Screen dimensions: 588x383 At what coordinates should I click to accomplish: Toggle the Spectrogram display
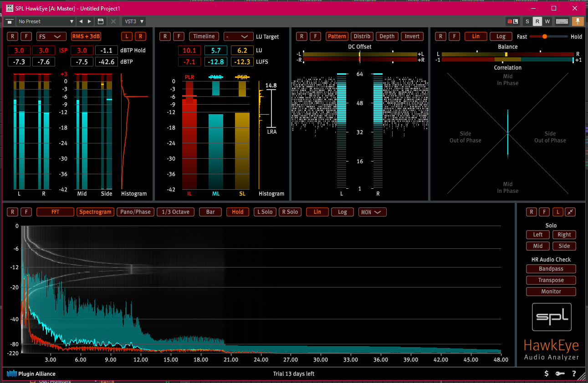coord(95,212)
